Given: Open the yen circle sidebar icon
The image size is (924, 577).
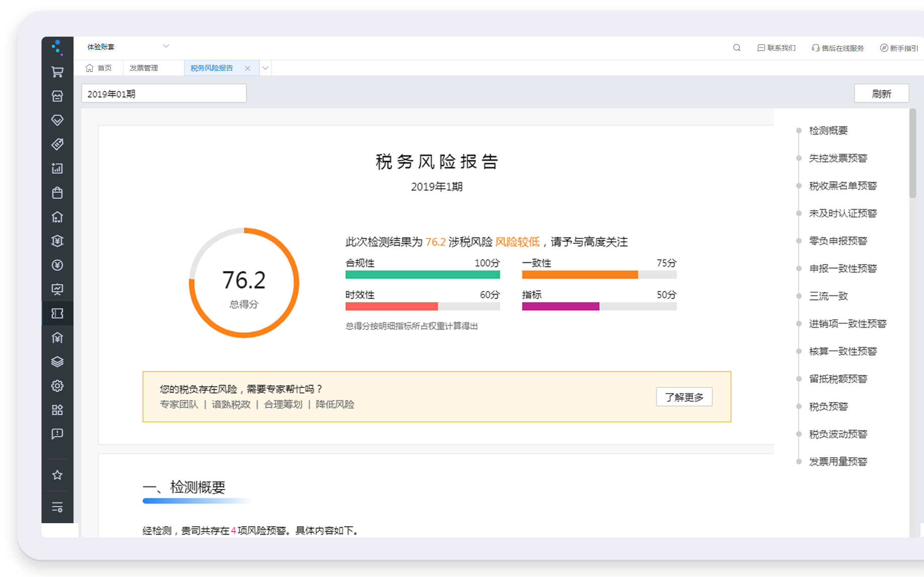Looking at the screenshot, I should [x=57, y=265].
